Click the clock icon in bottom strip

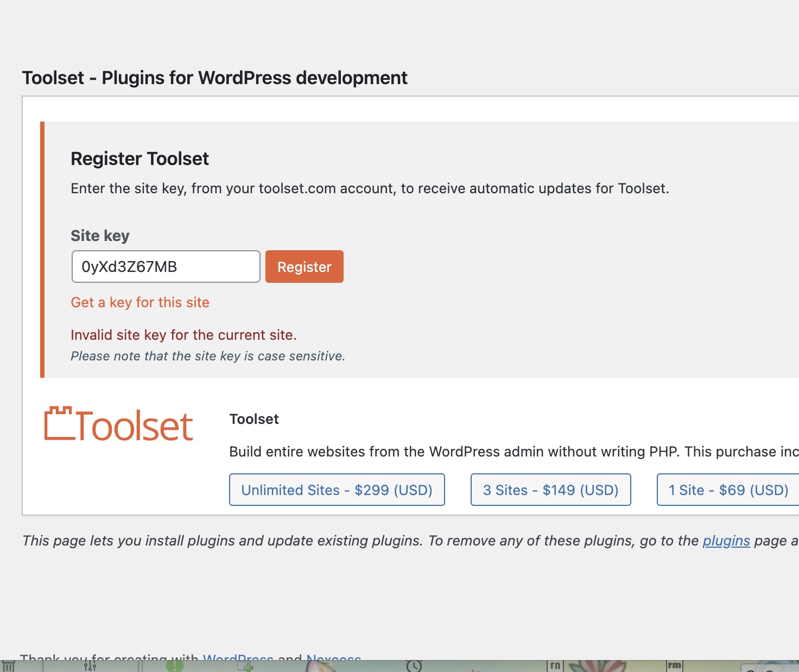[x=414, y=666]
